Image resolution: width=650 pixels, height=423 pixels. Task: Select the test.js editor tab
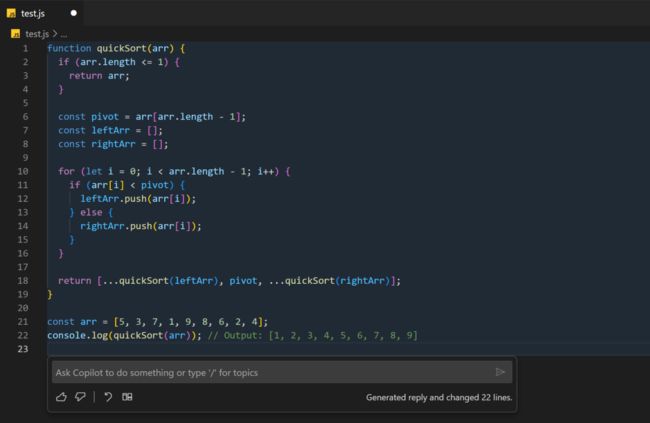coord(41,13)
